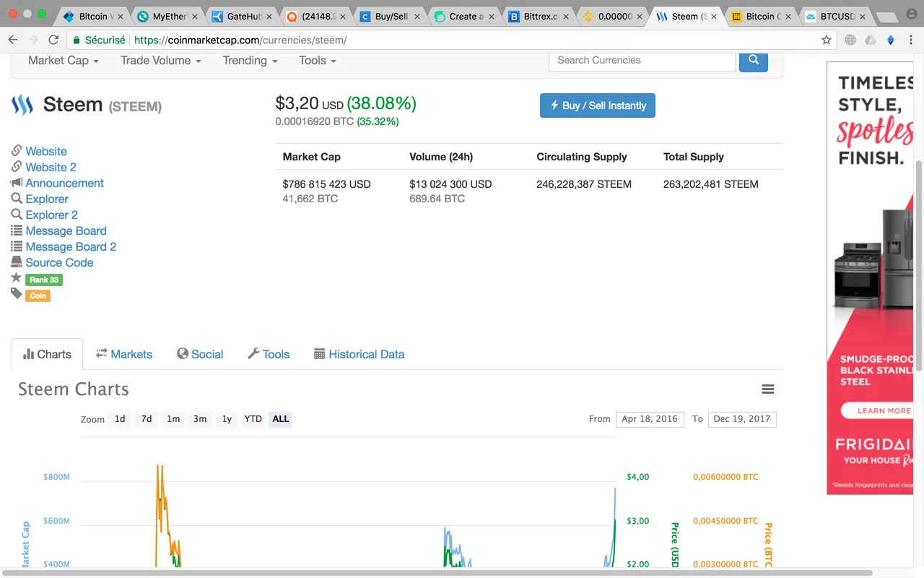Viewport: 924px width, 578px height.
Task: Open the Website 2 link
Action: click(51, 167)
